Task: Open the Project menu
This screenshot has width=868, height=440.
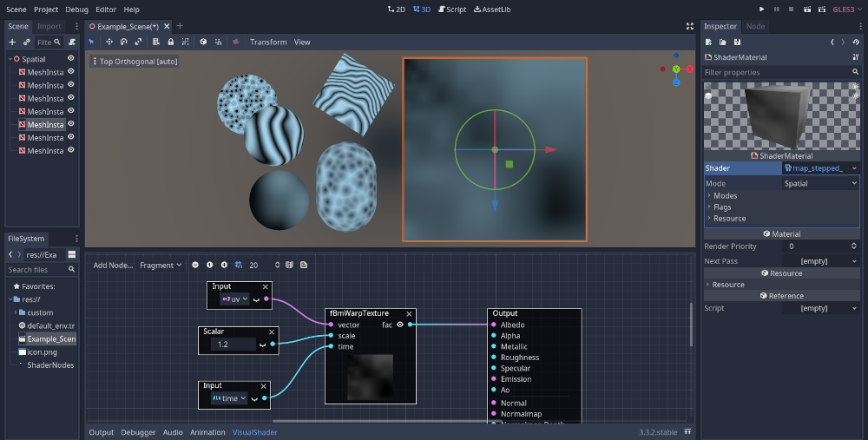Action: click(x=46, y=10)
